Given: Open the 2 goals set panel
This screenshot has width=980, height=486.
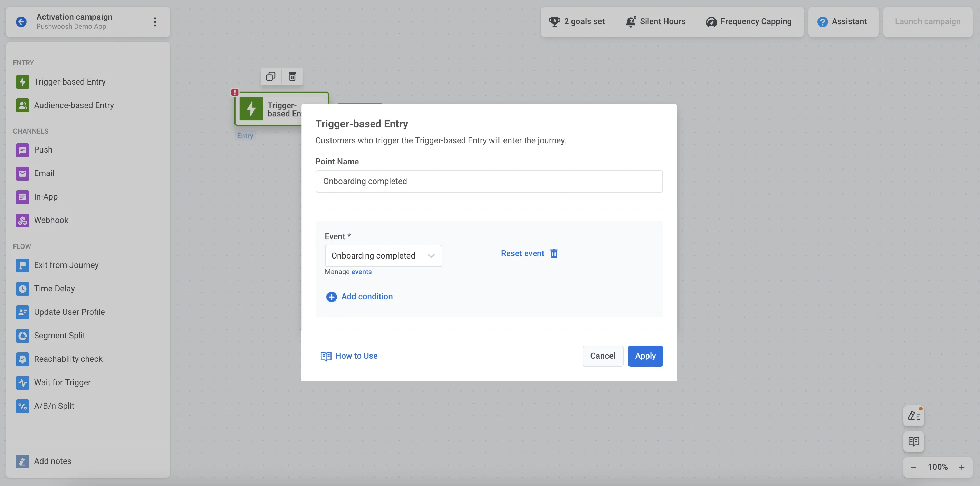Looking at the screenshot, I should coord(576,22).
